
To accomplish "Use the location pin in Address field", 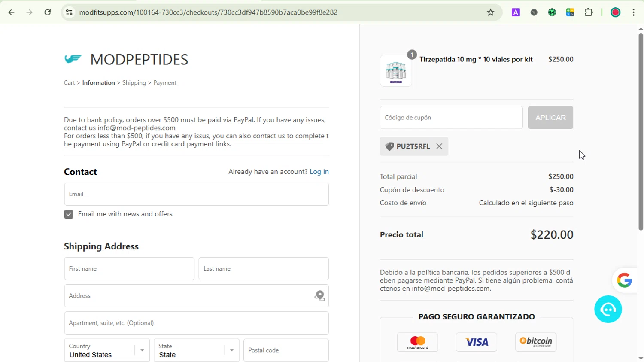I will click(x=319, y=295).
